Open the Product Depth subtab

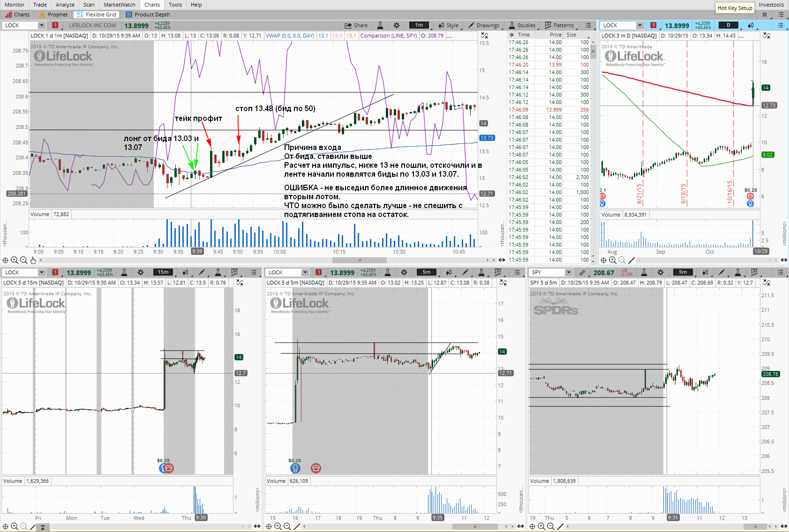coord(148,15)
